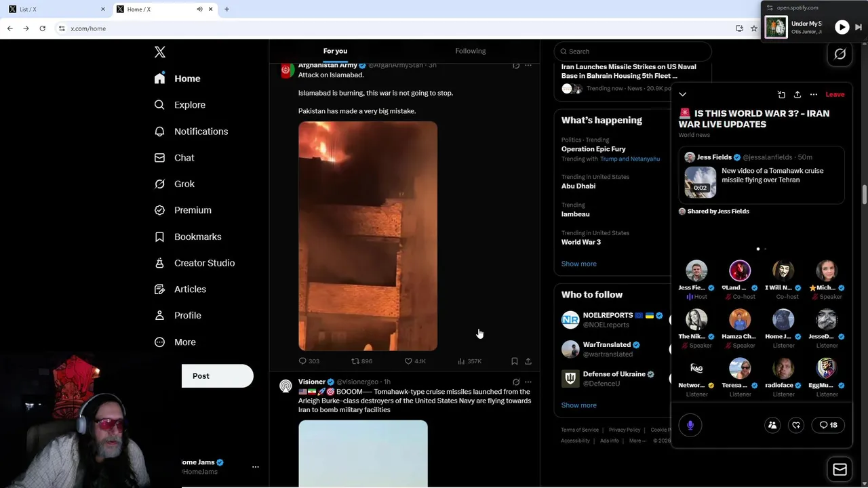
Task: Open Chat from sidebar
Action: pos(174,157)
